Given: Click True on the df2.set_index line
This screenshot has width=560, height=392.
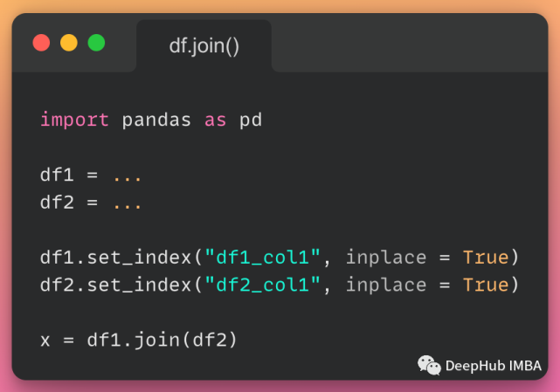Looking at the screenshot, I should click(x=486, y=285).
